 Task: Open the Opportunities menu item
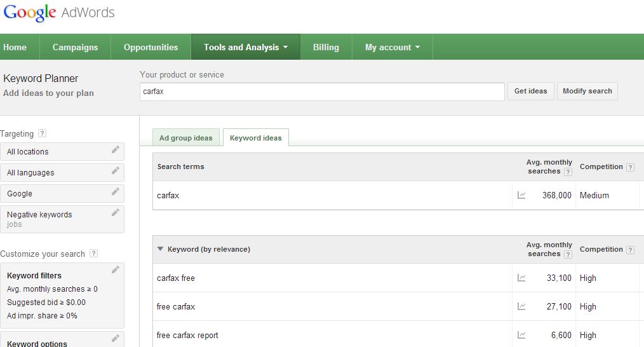[151, 47]
